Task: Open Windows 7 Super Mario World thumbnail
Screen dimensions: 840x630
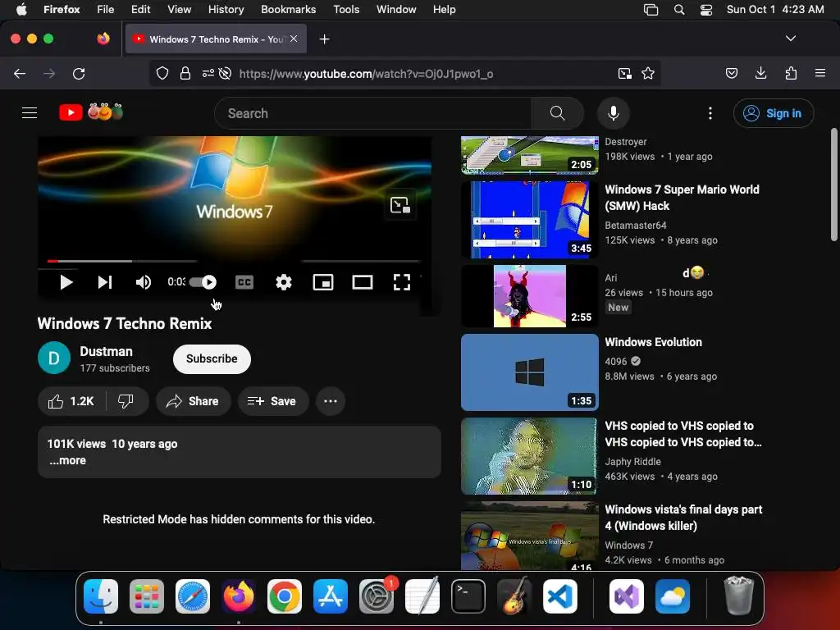Action: click(x=529, y=220)
